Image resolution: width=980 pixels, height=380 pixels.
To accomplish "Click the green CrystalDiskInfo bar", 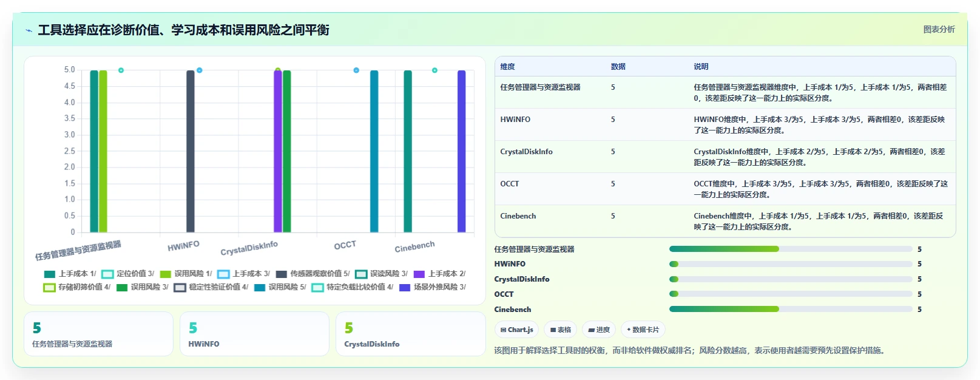I will (x=287, y=151).
